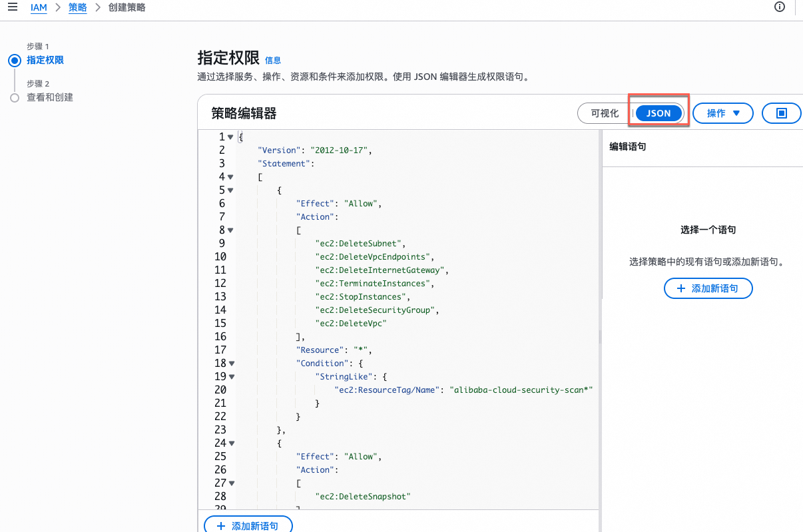Click 添加新语句 button in right panel
Screen dimensions: 803x532
tap(708, 288)
